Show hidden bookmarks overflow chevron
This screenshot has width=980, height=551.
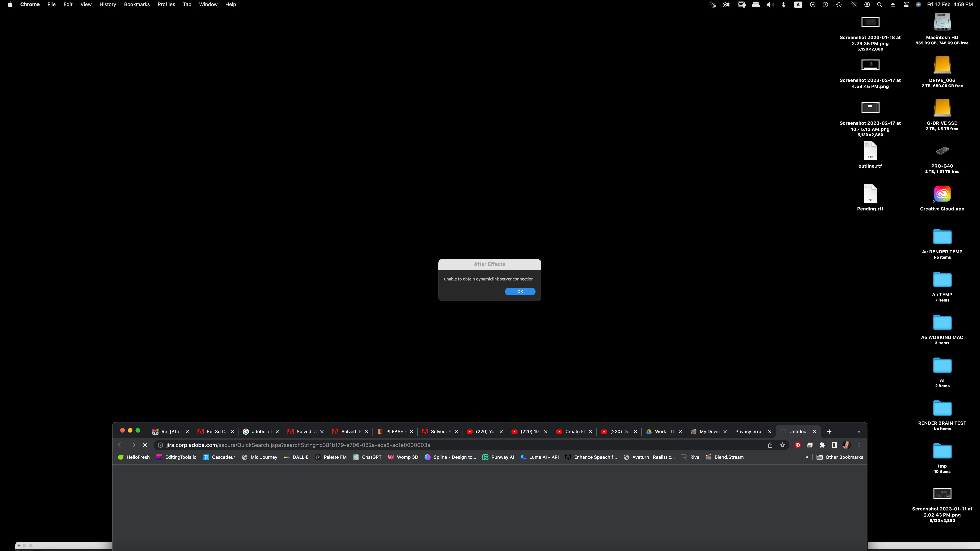pos(807,457)
